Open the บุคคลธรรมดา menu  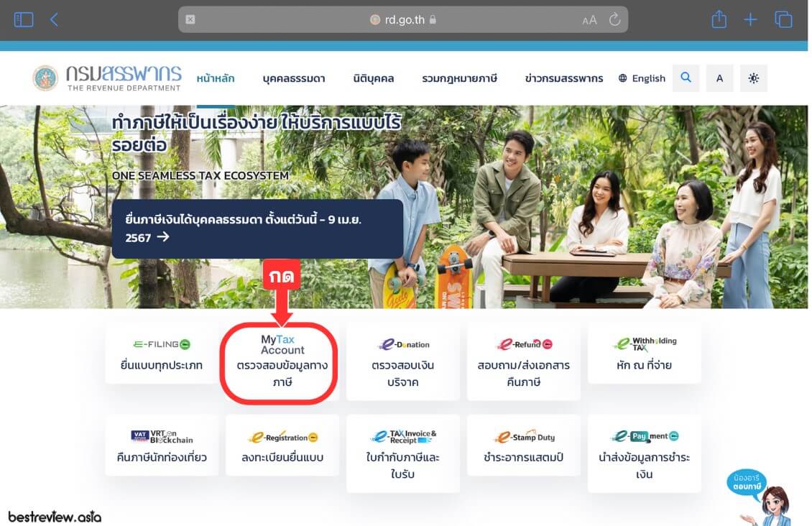coord(294,79)
